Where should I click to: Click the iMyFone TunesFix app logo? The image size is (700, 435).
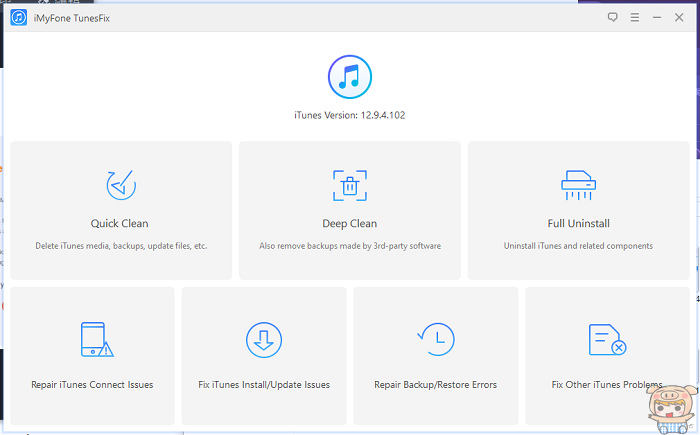point(19,17)
